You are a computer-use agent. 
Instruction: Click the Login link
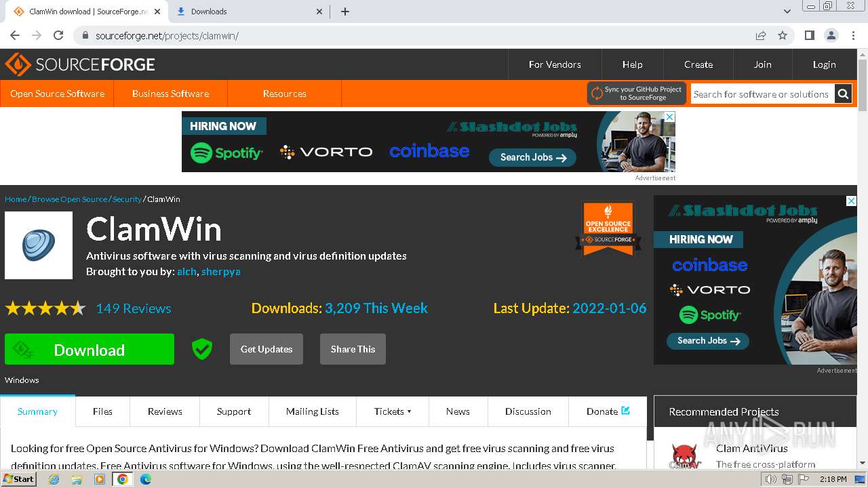click(x=824, y=64)
